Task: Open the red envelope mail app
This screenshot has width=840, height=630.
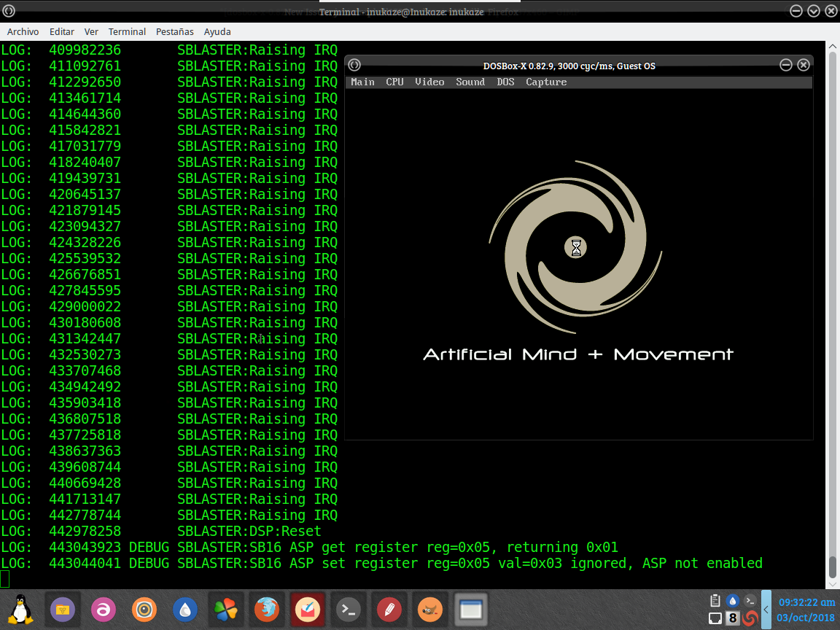Action: [308, 610]
